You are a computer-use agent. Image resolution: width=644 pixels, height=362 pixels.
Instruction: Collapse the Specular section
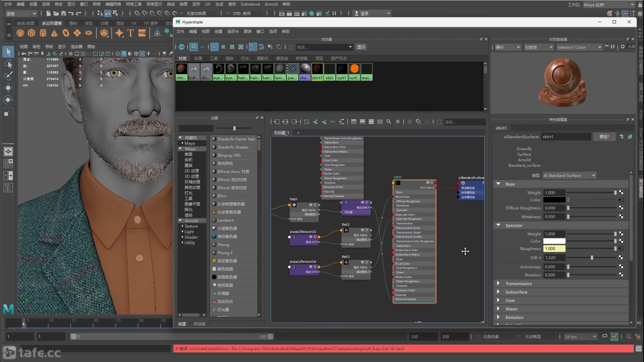click(x=498, y=225)
